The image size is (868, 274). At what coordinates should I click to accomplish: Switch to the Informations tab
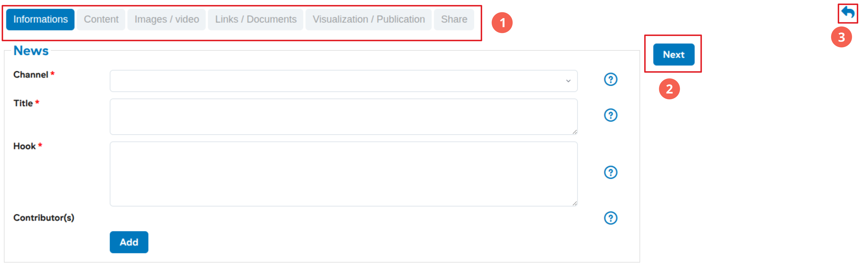(41, 19)
